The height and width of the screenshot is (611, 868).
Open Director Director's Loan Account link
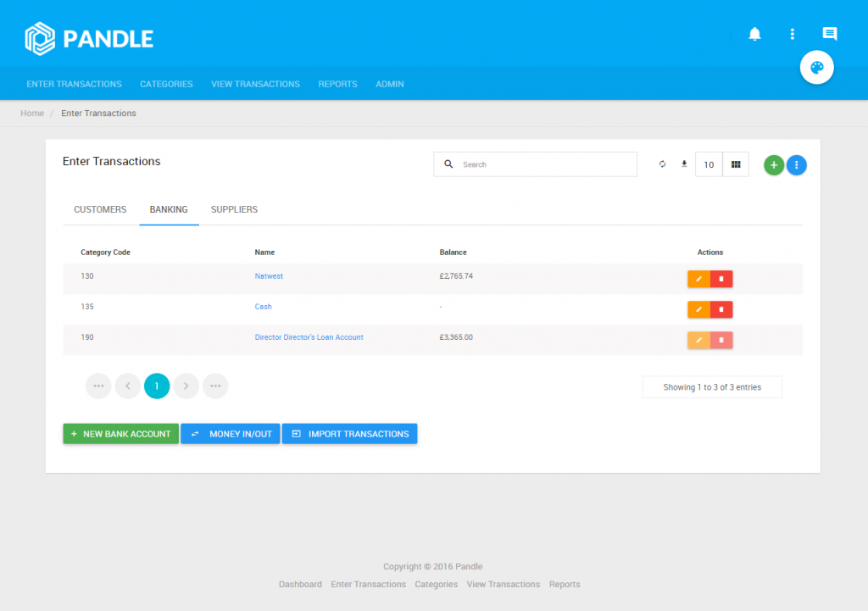[x=309, y=337]
